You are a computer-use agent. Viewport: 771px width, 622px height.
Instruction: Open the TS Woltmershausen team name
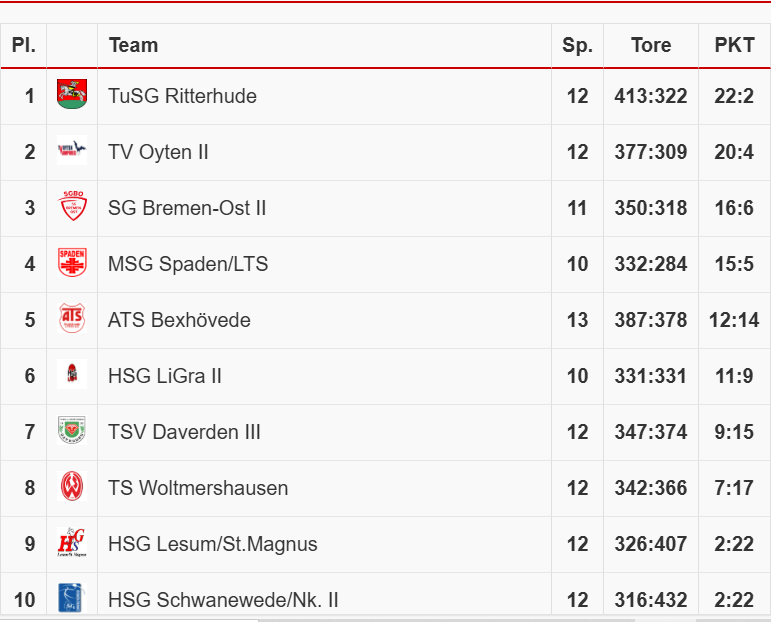(x=198, y=488)
